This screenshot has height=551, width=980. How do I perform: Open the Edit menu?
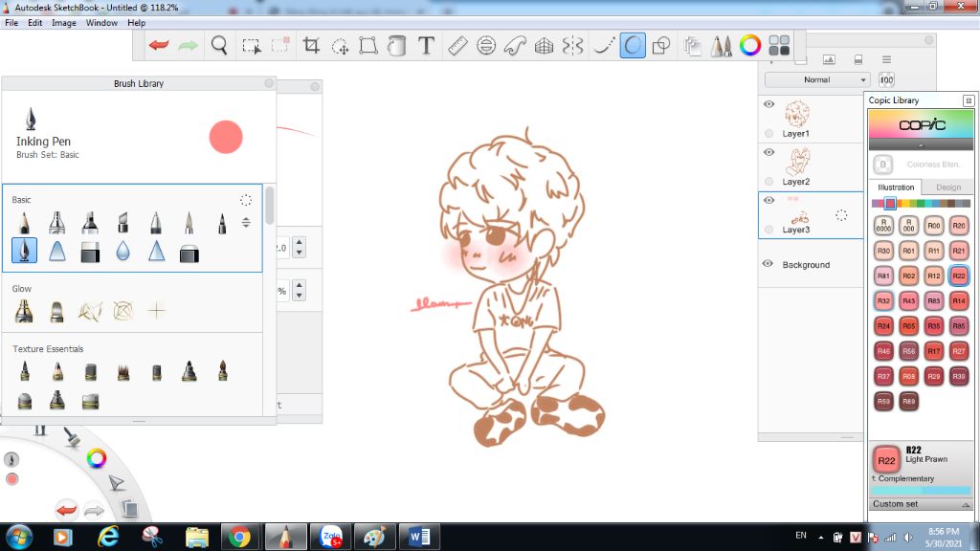tap(35, 23)
